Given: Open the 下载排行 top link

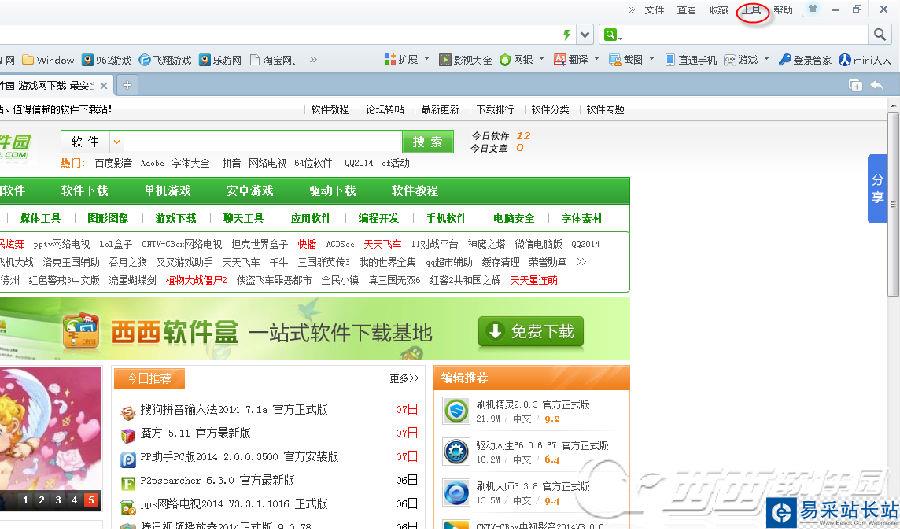Looking at the screenshot, I should [495, 109].
